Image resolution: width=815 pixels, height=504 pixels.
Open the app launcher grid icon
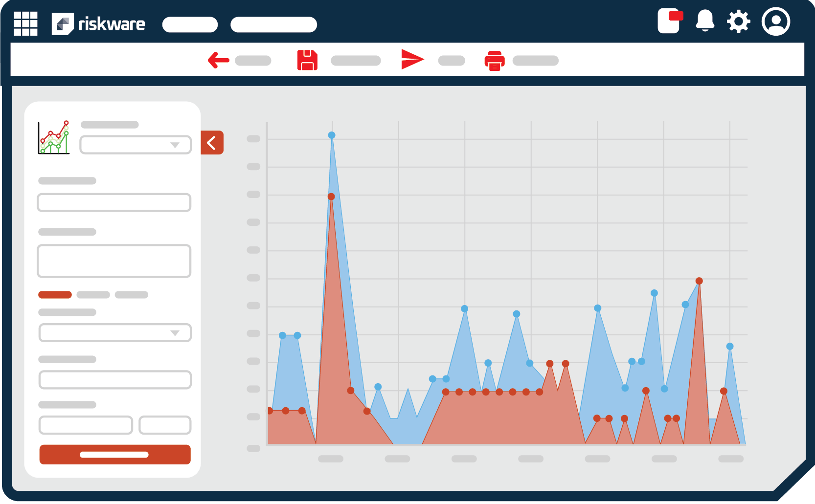[25, 23]
